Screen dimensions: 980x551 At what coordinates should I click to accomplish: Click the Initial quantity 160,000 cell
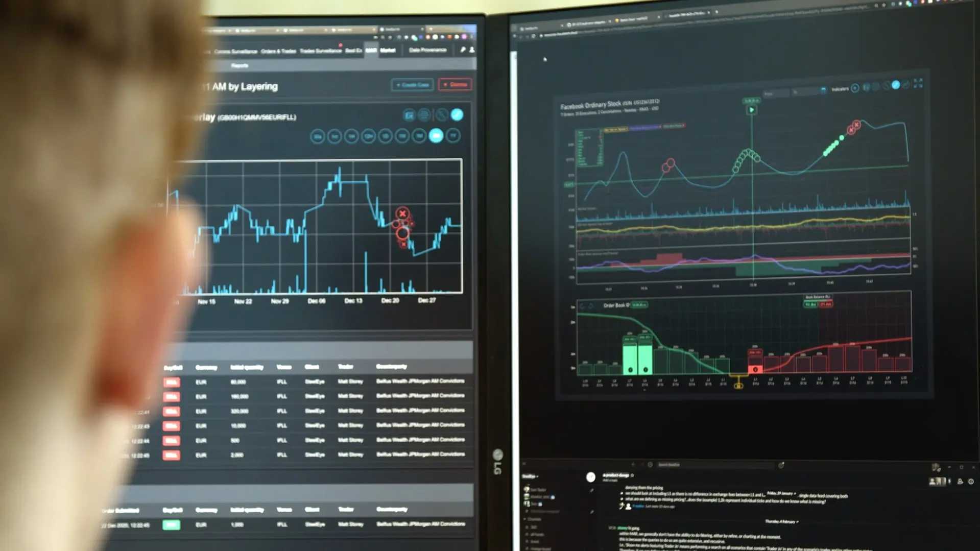[x=240, y=396]
